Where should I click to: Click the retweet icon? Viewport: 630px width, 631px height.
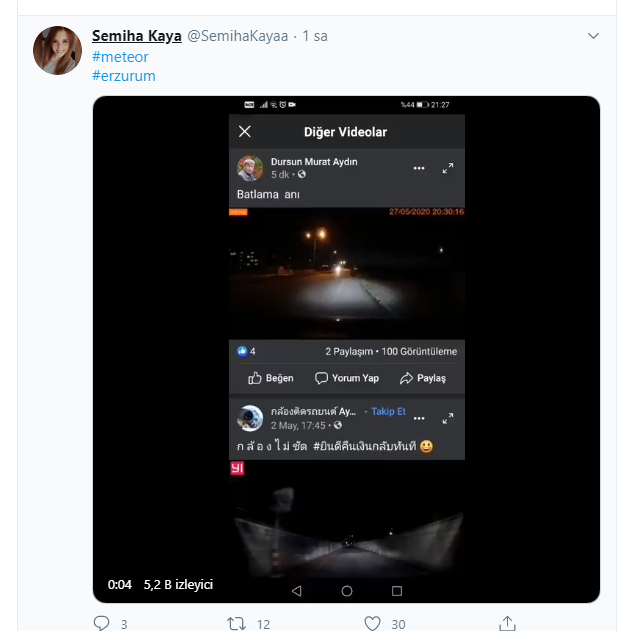click(x=236, y=624)
